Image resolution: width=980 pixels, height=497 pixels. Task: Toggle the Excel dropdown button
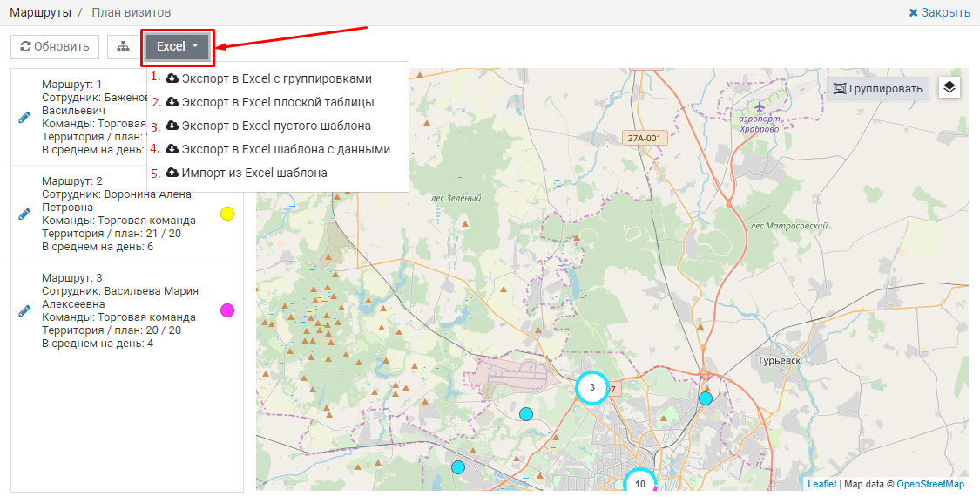pyautogui.click(x=178, y=47)
